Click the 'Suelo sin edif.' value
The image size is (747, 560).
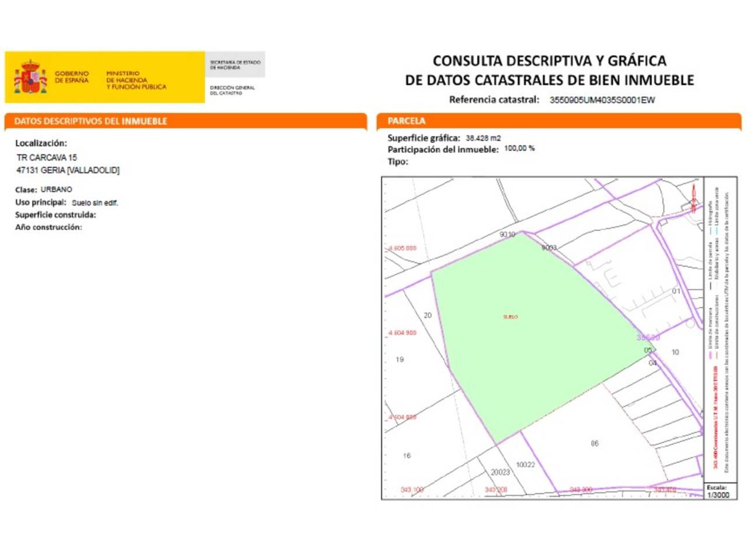95,203
